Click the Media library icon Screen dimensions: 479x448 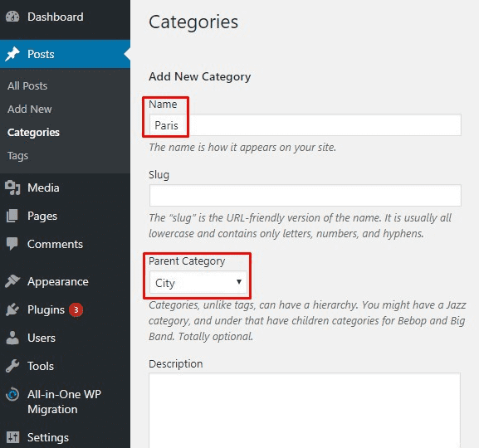click(12, 187)
